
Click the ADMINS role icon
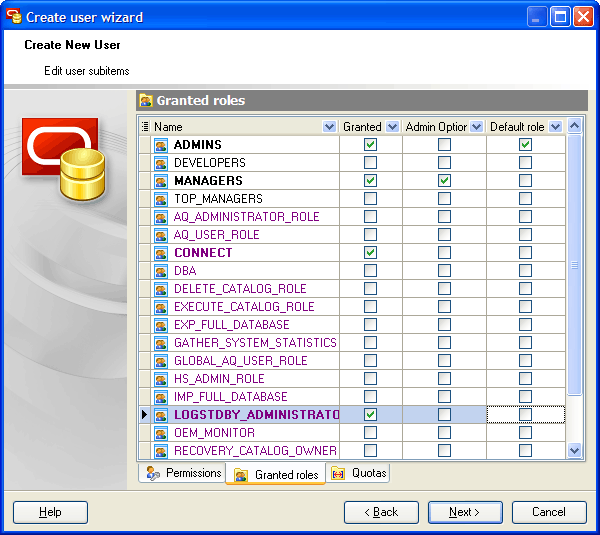click(x=161, y=145)
